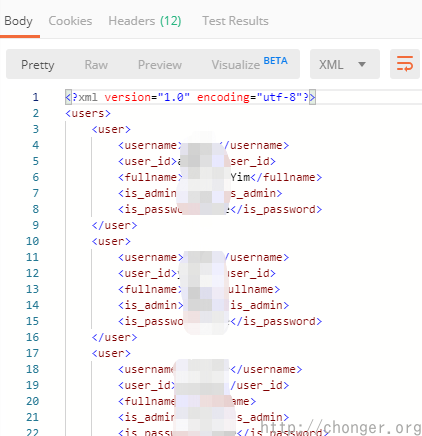Switch to the Body tab
This screenshot has height=436, width=422.
tap(18, 21)
